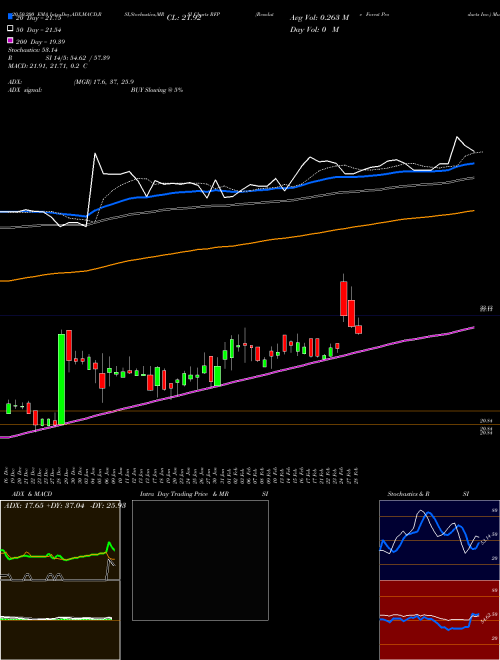The width and height of the screenshot is (500, 660).
Task: Click the 'Stochastics: 53.14' readout
Action: click(33, 50)
